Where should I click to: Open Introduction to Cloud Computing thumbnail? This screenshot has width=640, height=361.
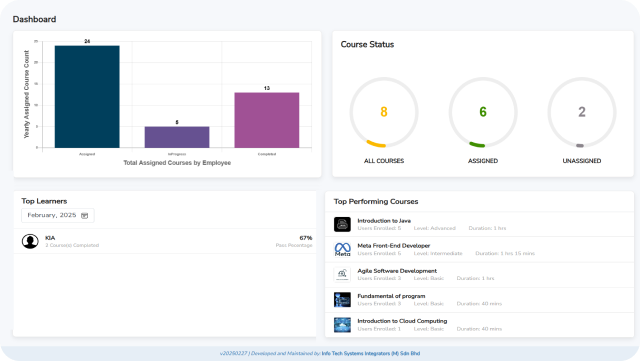click(x=342, y=325)
